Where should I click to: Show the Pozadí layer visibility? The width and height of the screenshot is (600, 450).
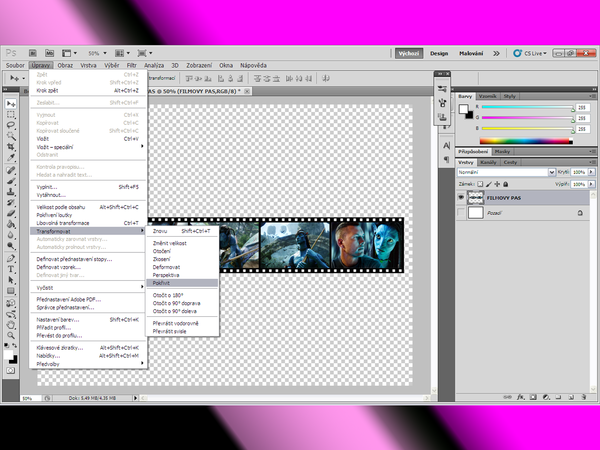click(x=463, y=213)
